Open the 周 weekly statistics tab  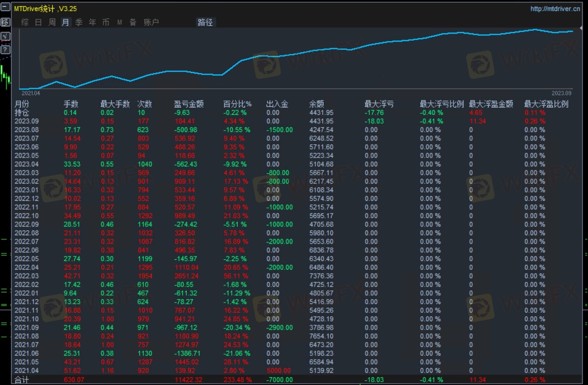point(52,22)
